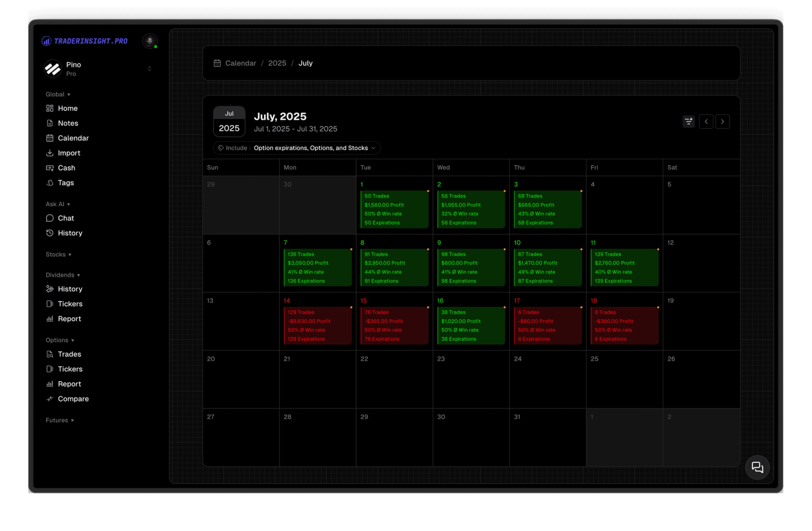Open Calendar in the sidebar
Image resolution: width=812 pixels, height=531 pixels.
[x=73, y=138]
